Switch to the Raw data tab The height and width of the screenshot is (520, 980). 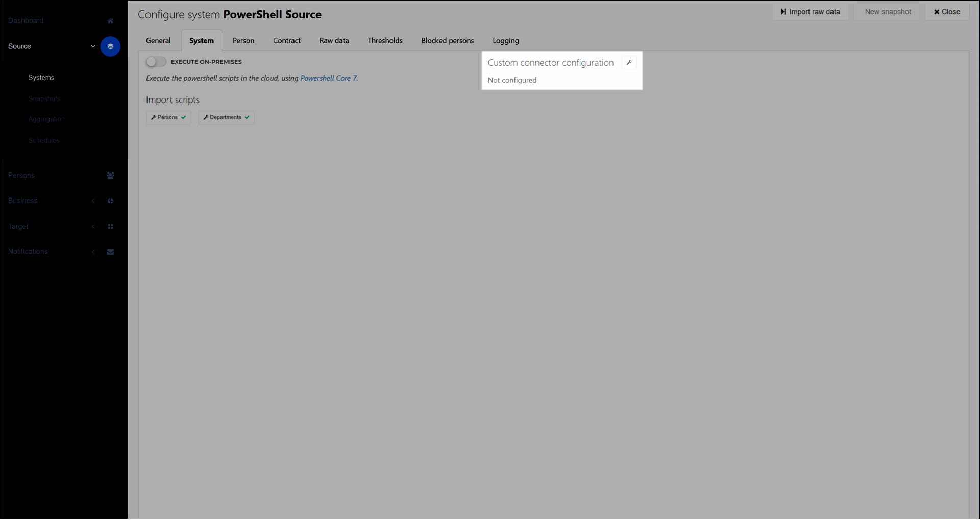[334, 41]
